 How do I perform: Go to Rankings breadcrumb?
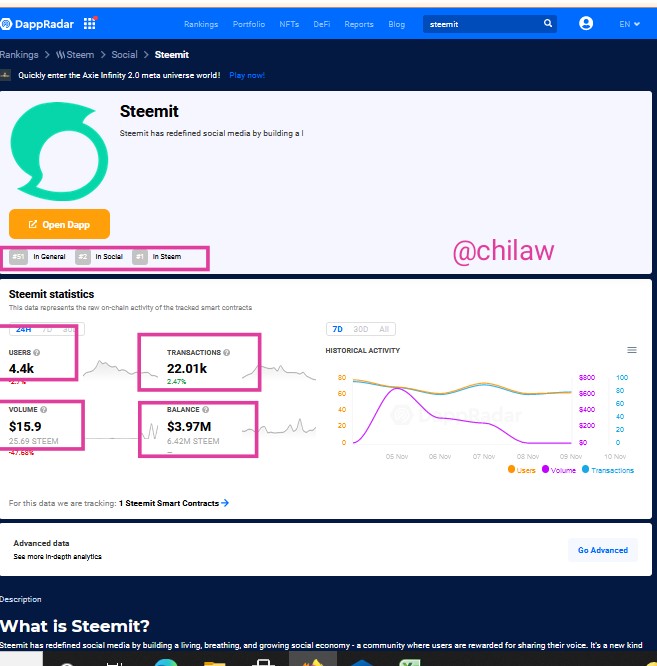(19, 55)
